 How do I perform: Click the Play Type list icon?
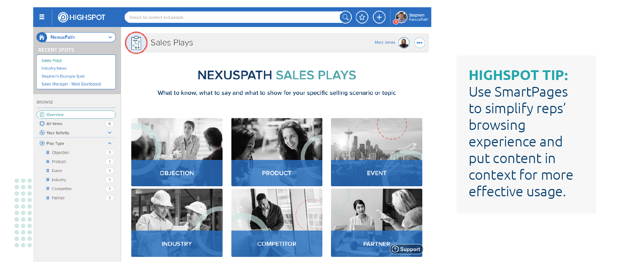click(x=42, y=143)
